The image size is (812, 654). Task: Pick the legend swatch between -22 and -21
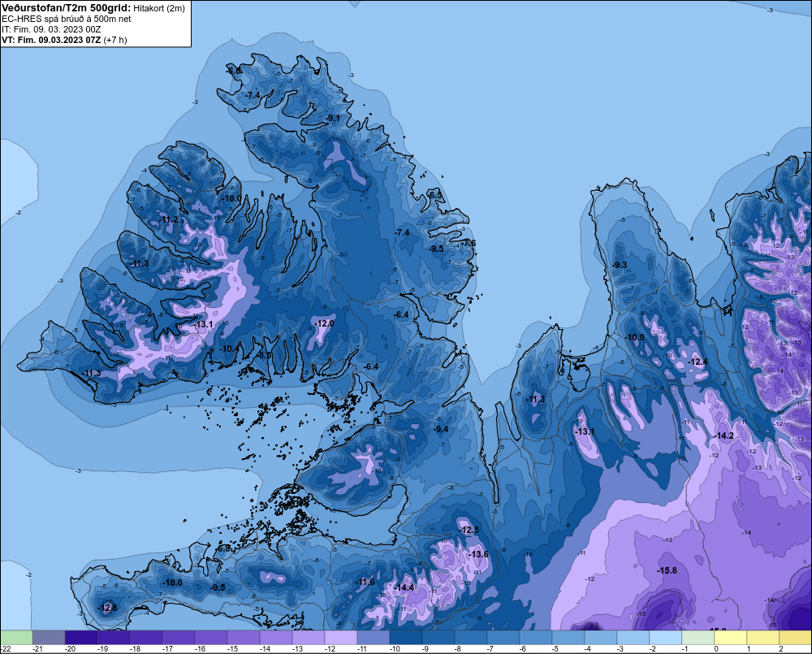16,637
